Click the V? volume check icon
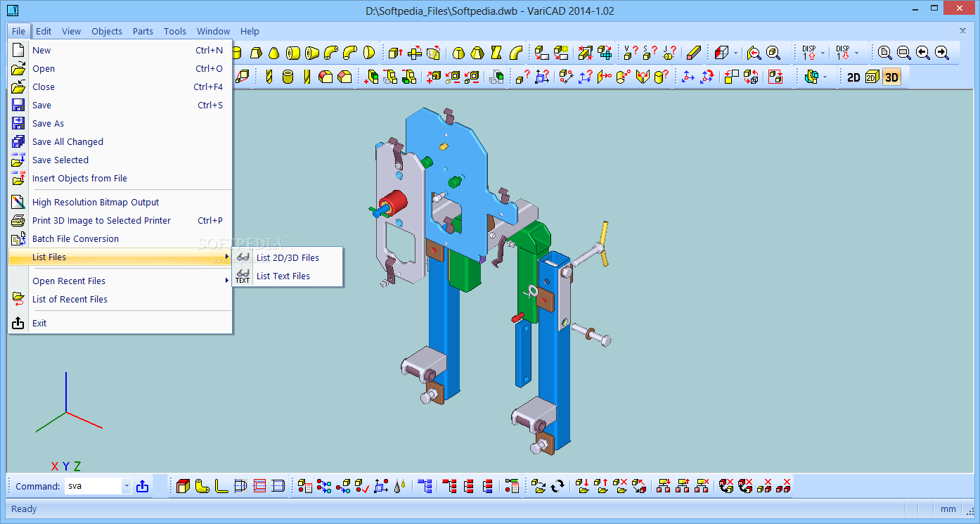Image resolution: width=980 pixels, height=524 pixels. pyautogui.click(x=631, y=53)
